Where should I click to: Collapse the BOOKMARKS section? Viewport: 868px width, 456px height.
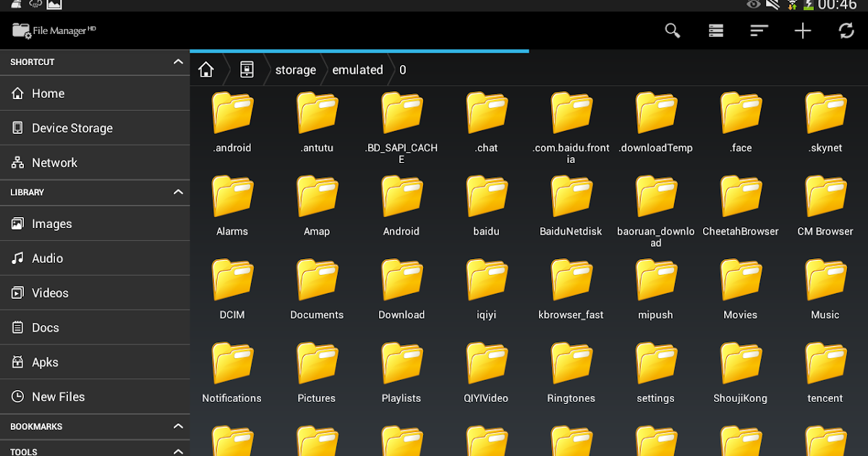click(178, 427)
